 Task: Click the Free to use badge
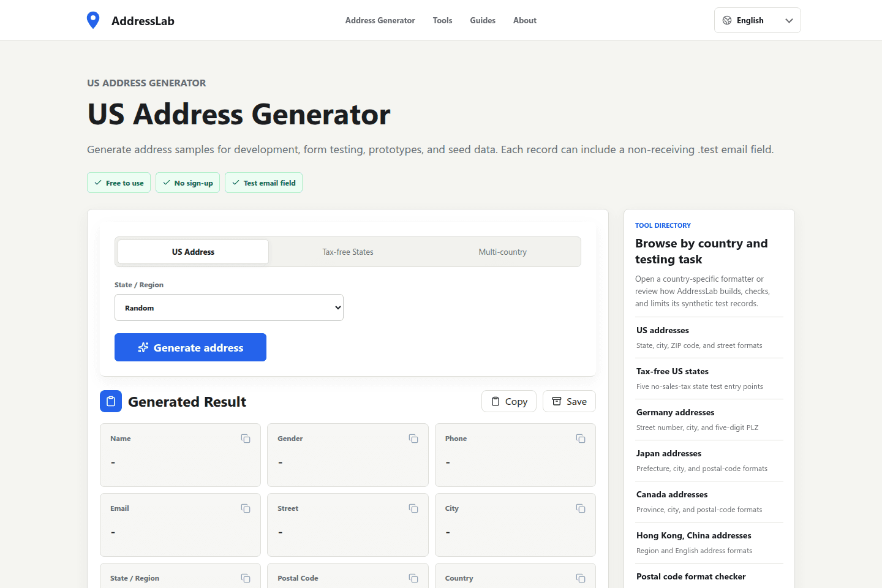[x=119, y=183]
